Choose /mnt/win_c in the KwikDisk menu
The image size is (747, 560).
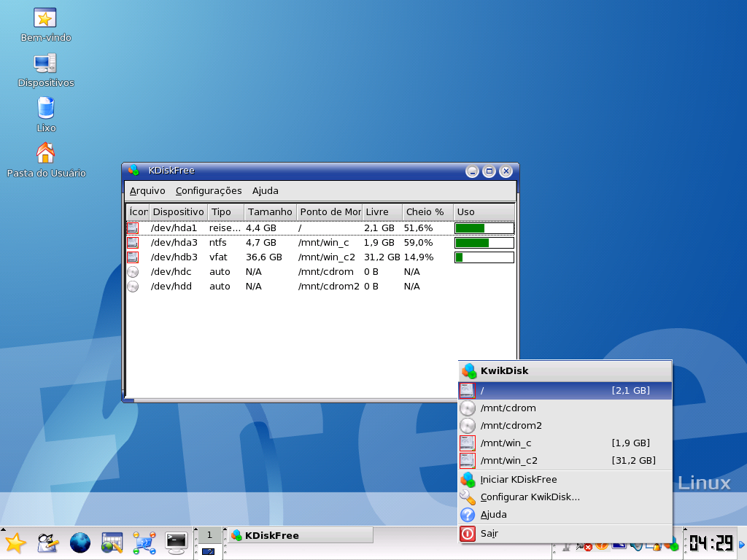(x=565, y=443)
